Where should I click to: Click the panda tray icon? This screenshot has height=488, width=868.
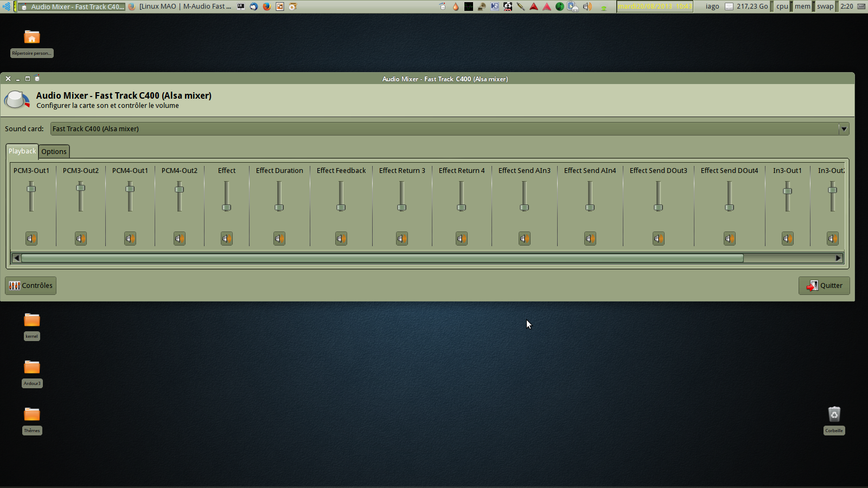coord(508,7)
